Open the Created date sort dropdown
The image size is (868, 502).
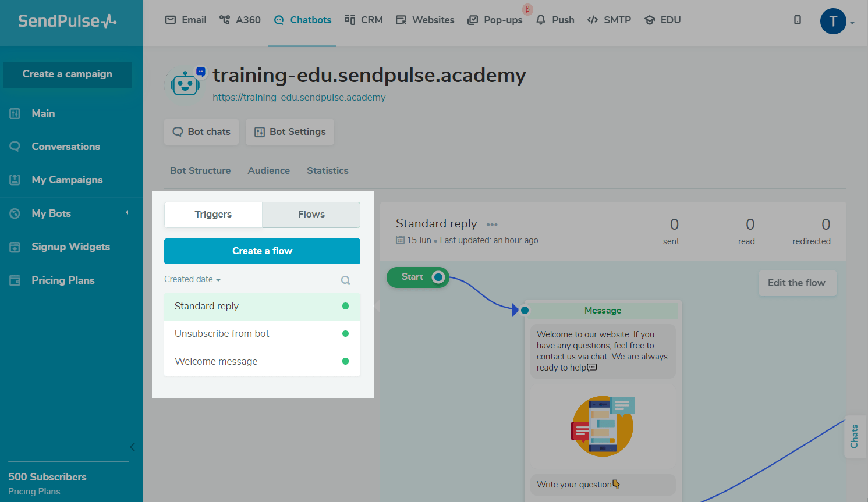click(192, 279)
